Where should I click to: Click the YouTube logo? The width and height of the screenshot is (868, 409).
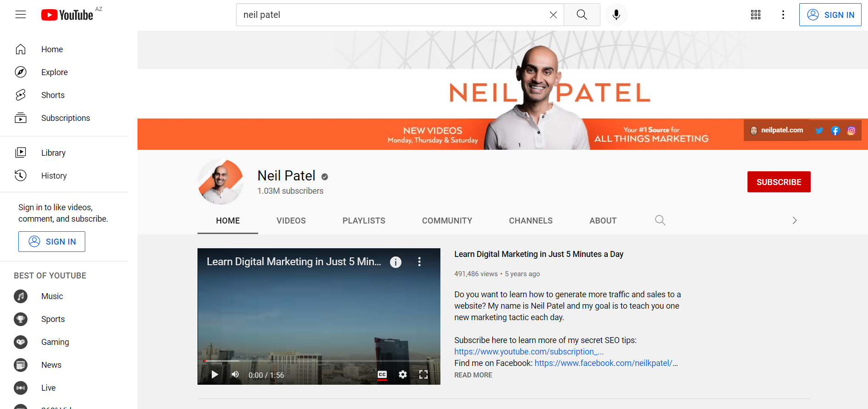(67, 15)
